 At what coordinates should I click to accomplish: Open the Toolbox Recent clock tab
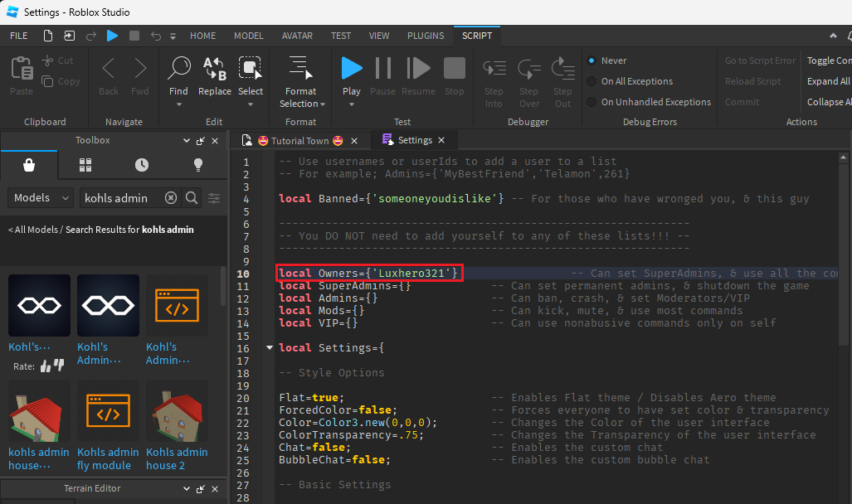(142, 165)
